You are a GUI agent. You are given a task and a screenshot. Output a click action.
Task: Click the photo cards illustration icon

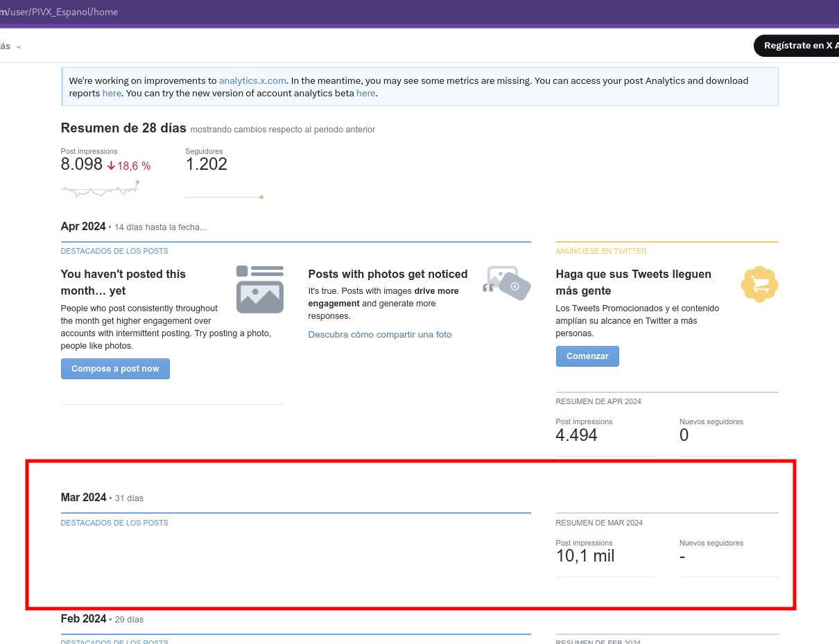[x=508, y=282]
